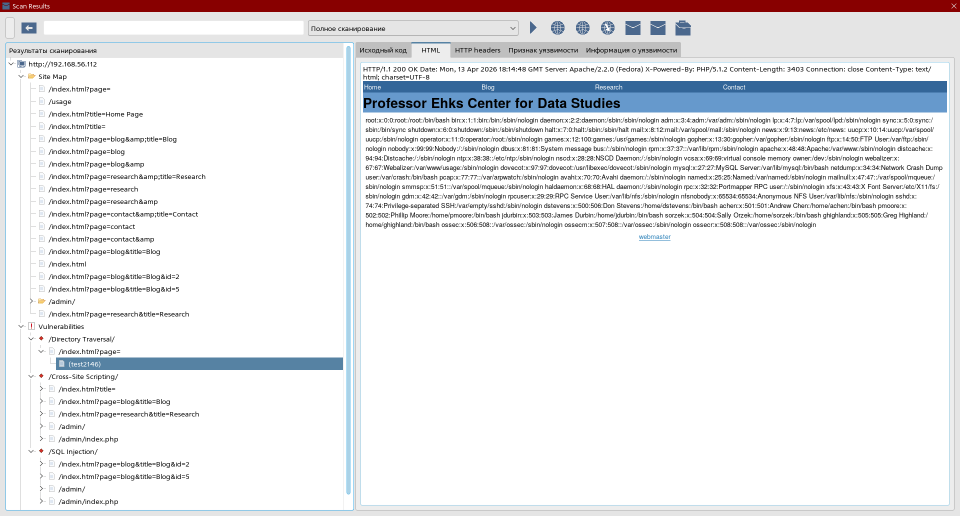The width and height of the screenshot is (960, 516).
Task: Switch to the 'Информация о уязвимости' tab
Action: click(632, 50)
